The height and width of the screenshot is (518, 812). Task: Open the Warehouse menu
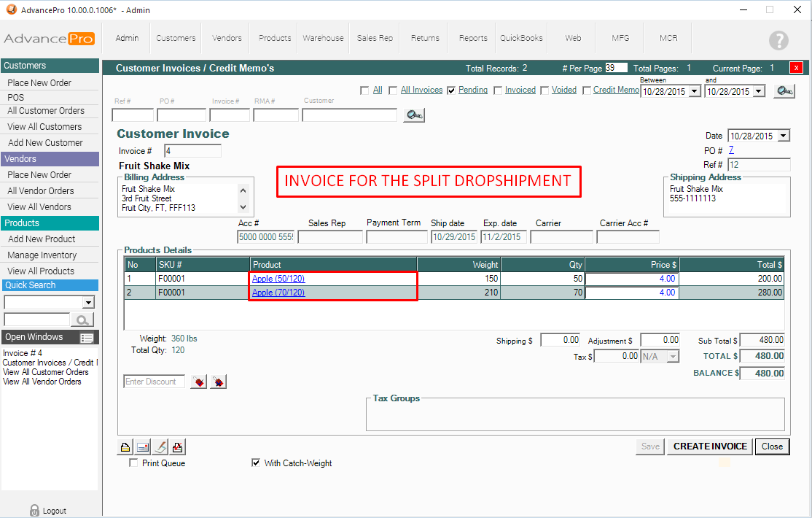point(324,38)
